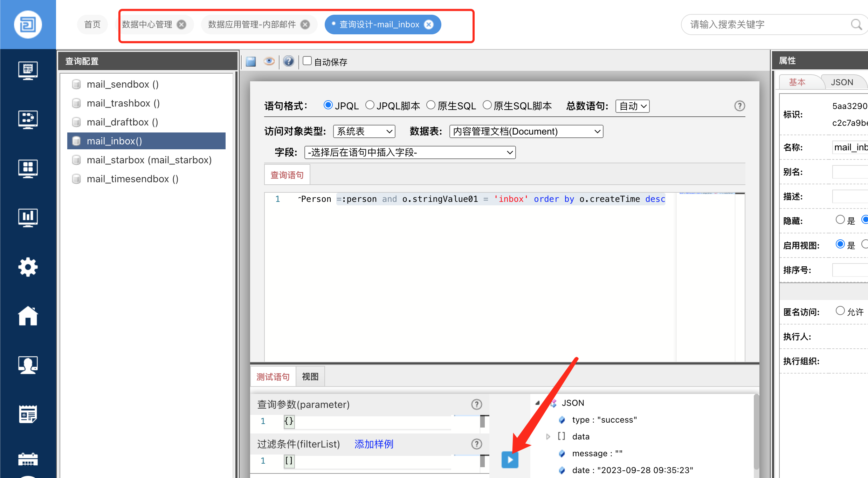Click the bar chart icon in sidebar
Viewport: 868px width, 478px height.
(x=28, y=217)
